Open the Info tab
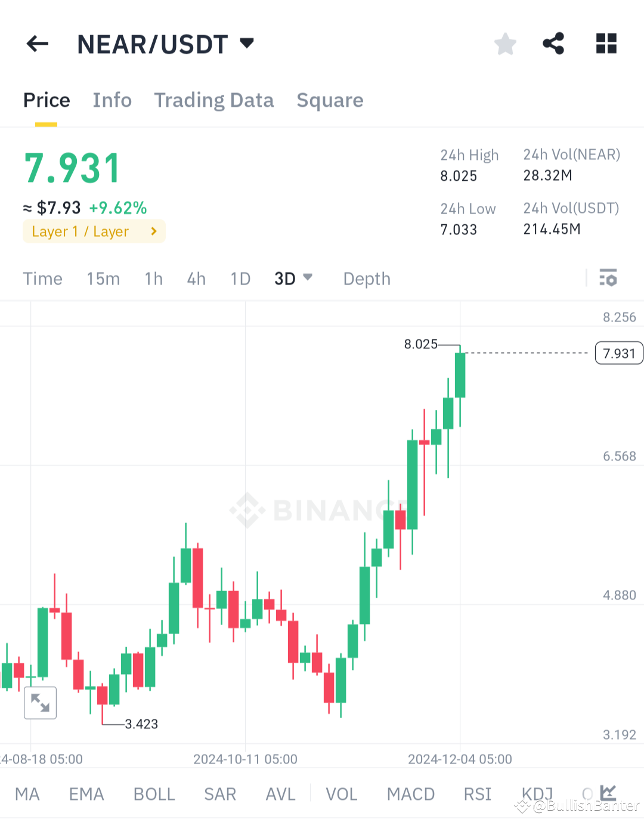This screenshot has width=644, height=819. tap(112, 100)
